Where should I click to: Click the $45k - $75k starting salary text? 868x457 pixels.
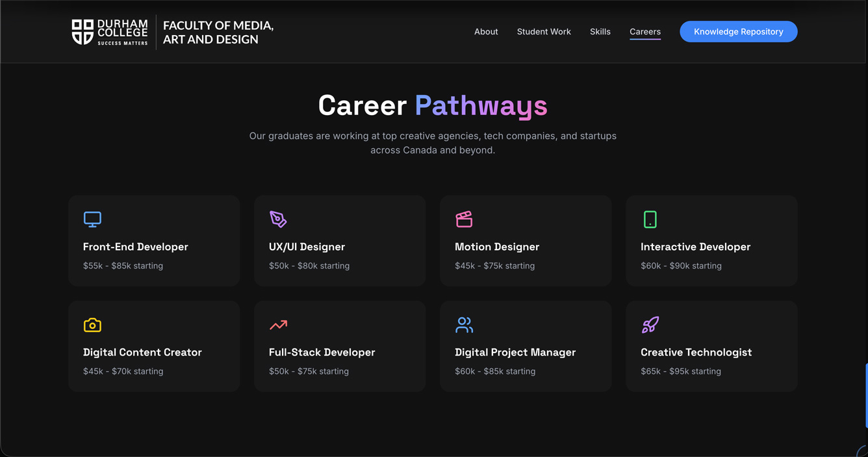[495, 265]
